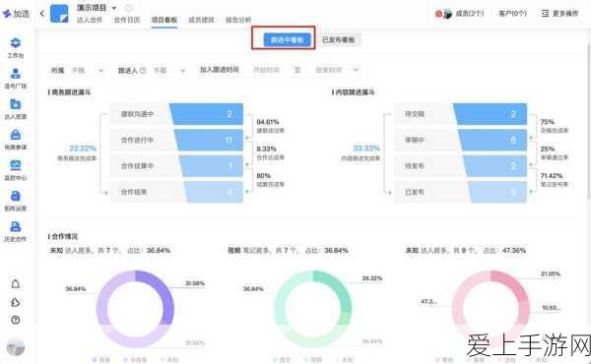Click the 80% settlement rate text
This screenshot has height=364, width=591.
263,176
